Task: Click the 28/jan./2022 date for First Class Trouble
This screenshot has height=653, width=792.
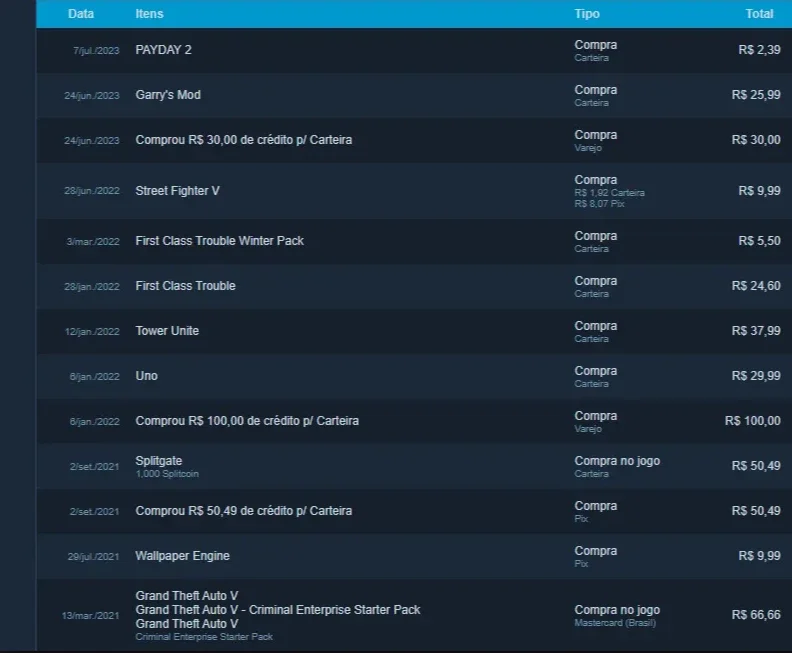Action: [x=92, y=286]
